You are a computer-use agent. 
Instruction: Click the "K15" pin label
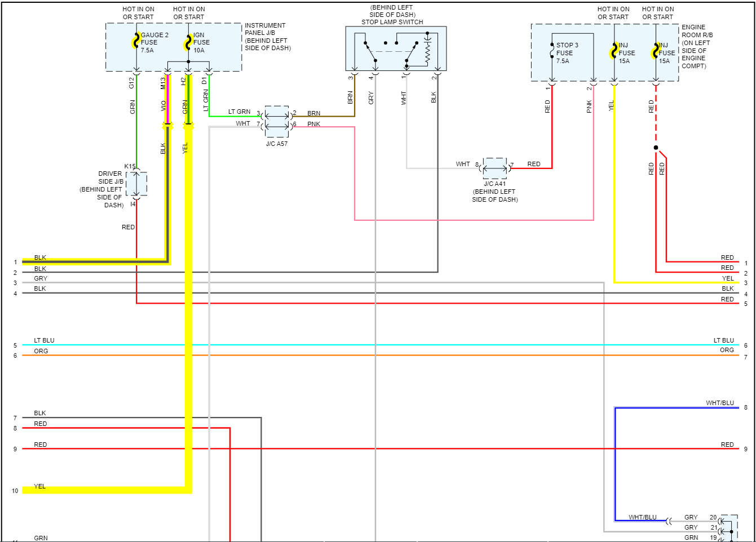pyautogui.click(x=130, y=166)
